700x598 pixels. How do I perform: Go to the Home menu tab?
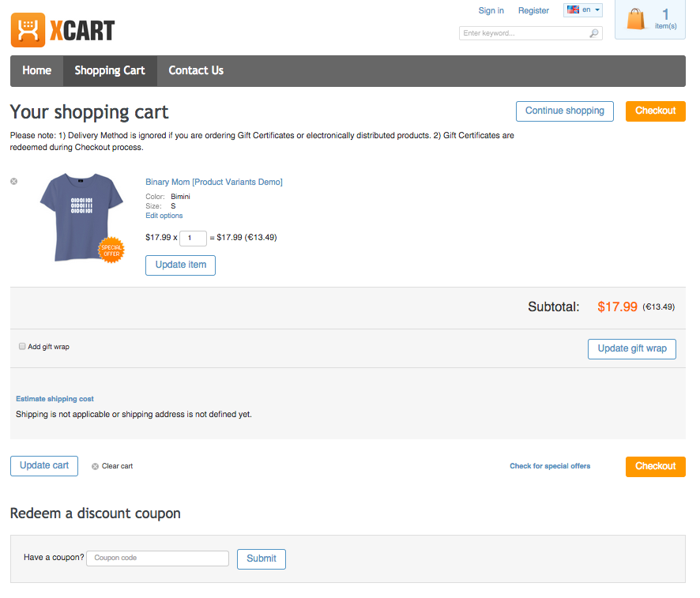tap(36, 70)
